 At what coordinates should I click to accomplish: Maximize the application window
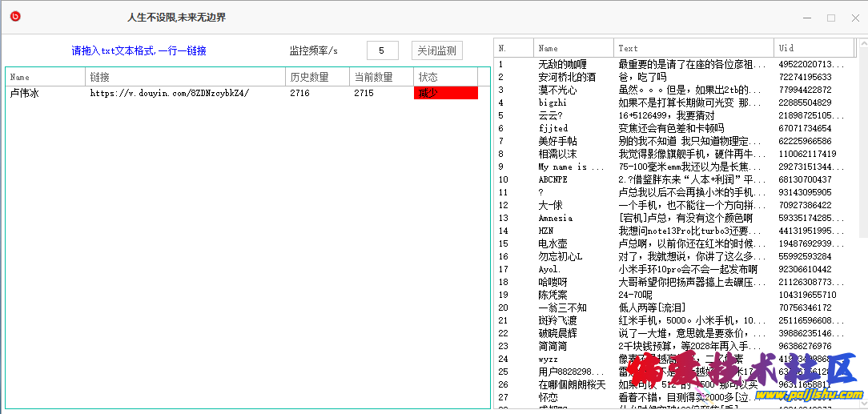[831, 18]
